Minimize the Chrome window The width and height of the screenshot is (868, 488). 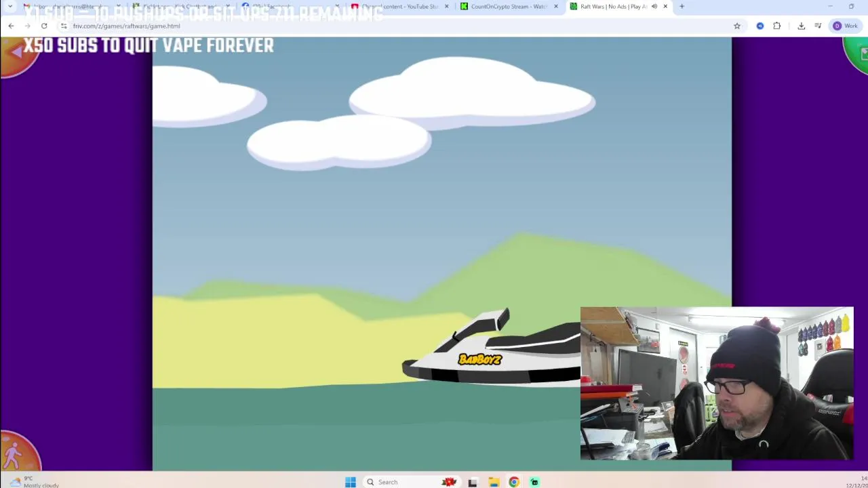pyautogui.click(x=830, y=6)
